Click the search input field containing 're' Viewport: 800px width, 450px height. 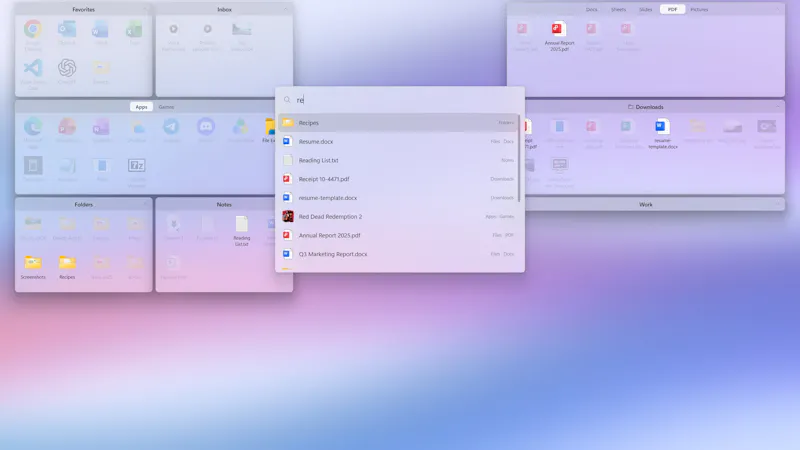[400, 100]
